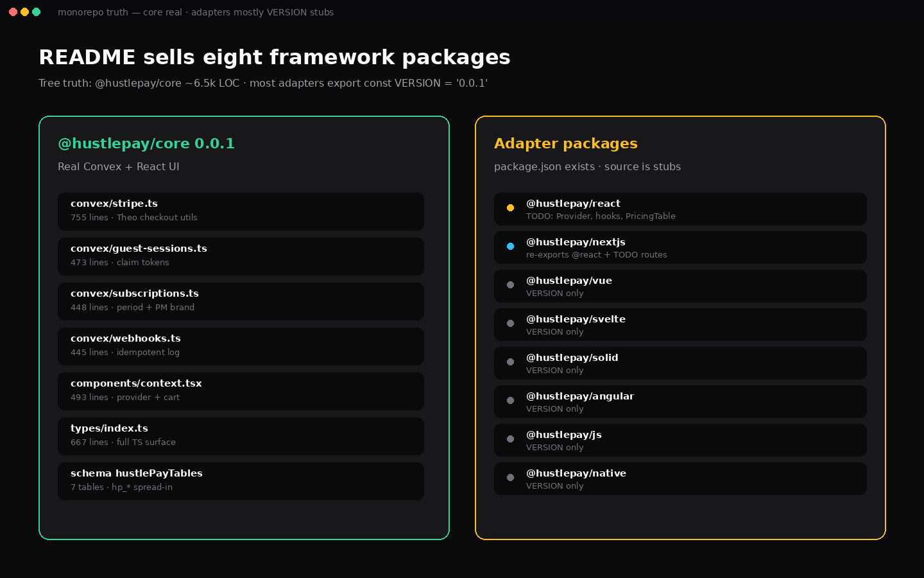Minimize the window with the yellow button
Image resolution: width=924 pixels, height=578 pixels.
tap(24, 12)
